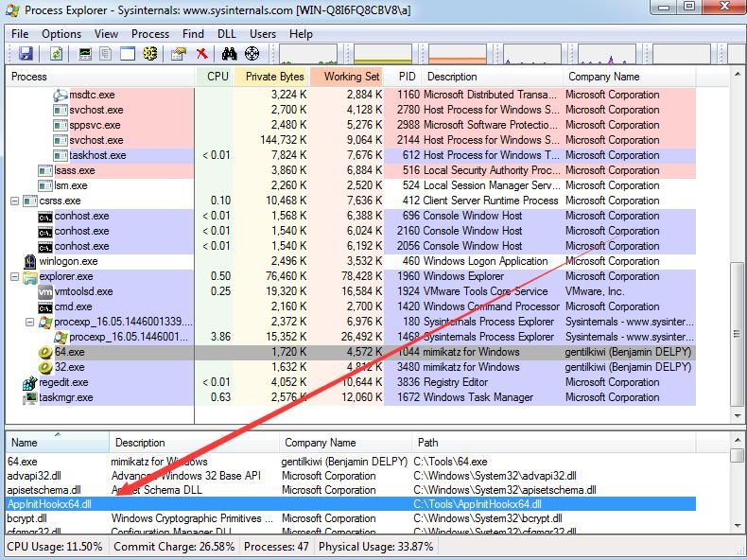The width and height of the screenshot is (747, 560).
Task: Click the winlogon.exe process icon
Action: (29, 261)
